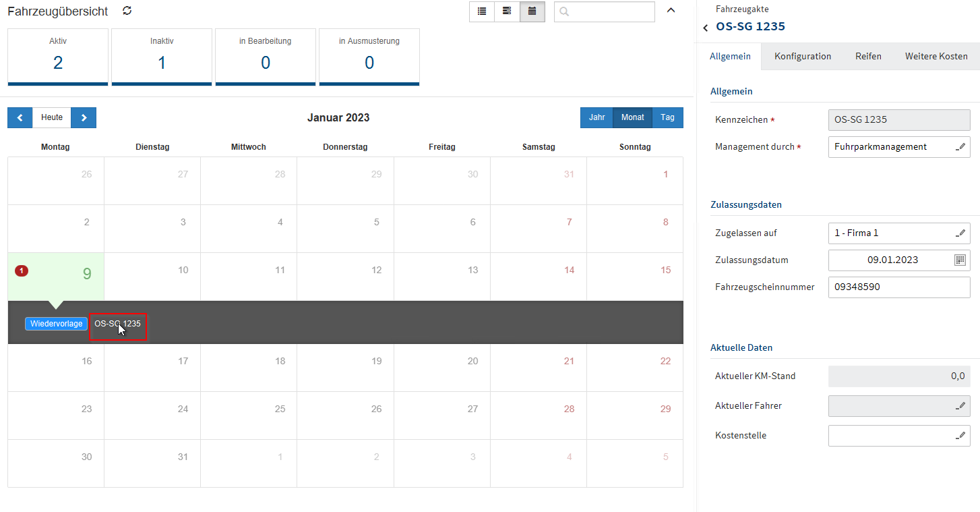Open the Reifen tab
Viewport: 980px width, 512px height.
[x=868, y=57]
